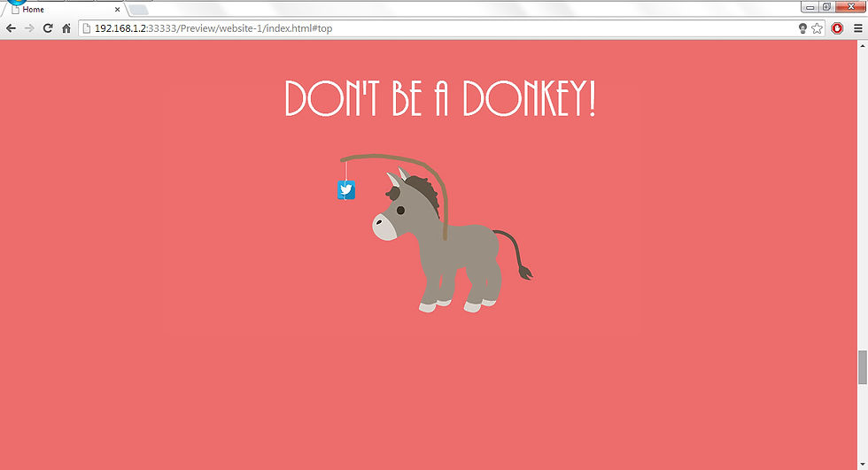This screenshot has height=470, width=868.
Task: Click the scrollbar down arrow
Action: (x=863, y=464)
